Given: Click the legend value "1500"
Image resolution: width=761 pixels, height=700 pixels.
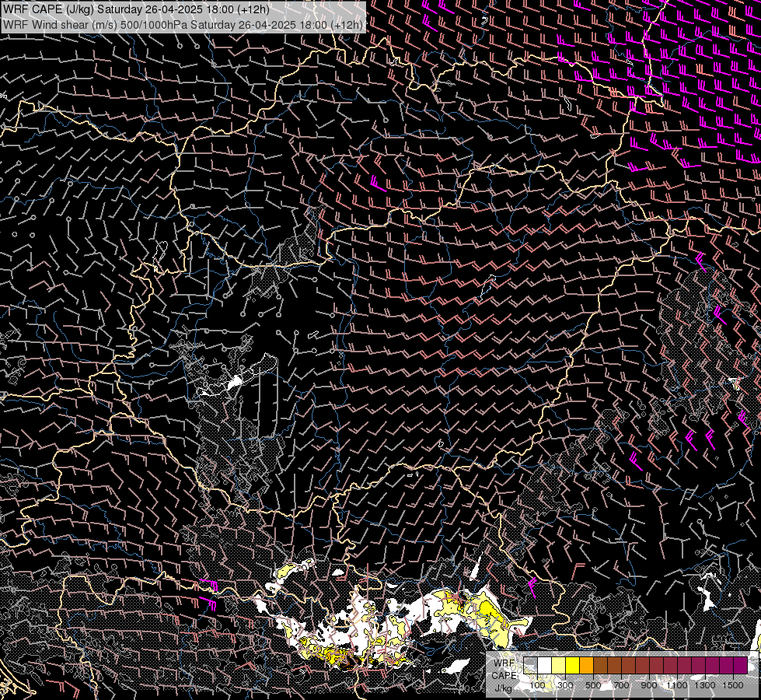Looking at the screenshot, I should pos(733,685).
